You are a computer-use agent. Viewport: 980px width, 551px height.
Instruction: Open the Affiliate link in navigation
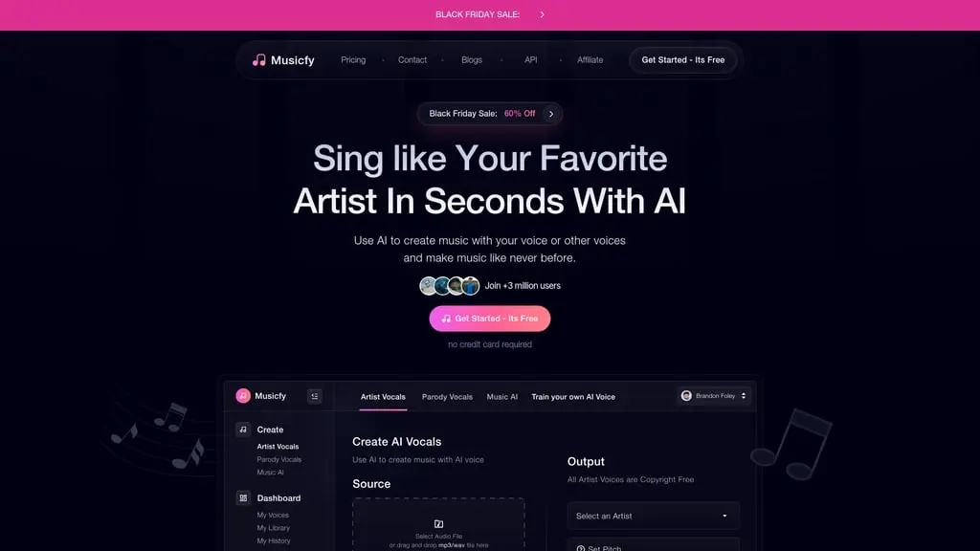point(590,60)
